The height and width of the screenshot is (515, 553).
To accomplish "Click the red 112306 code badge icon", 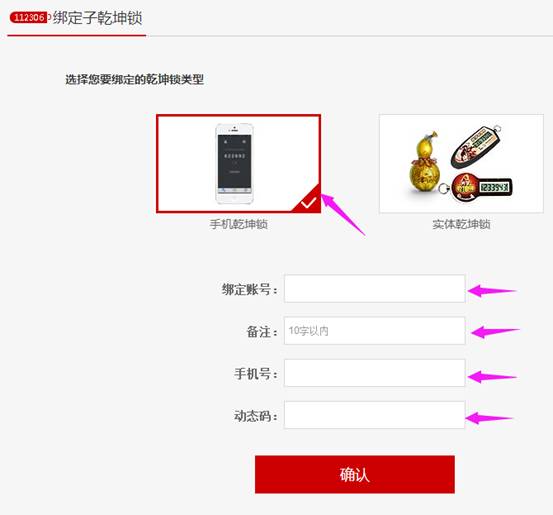I will click(29, 17).
